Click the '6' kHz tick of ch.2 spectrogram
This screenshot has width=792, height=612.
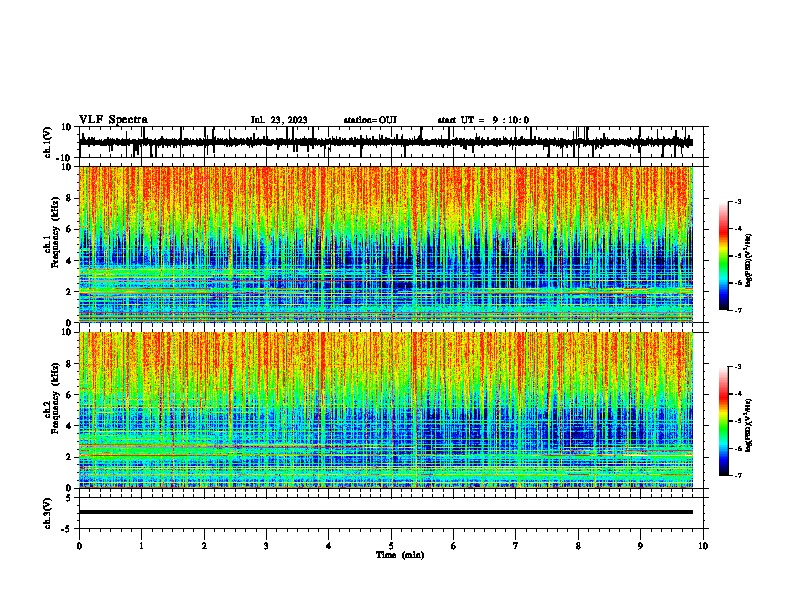click(x=70, y=395)
